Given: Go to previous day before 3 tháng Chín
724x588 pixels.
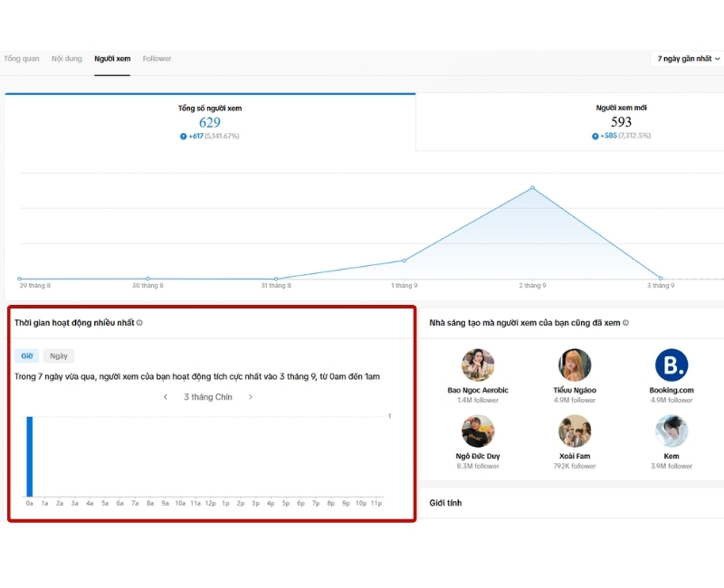Looking at the screenshot, I should point(166,397).
